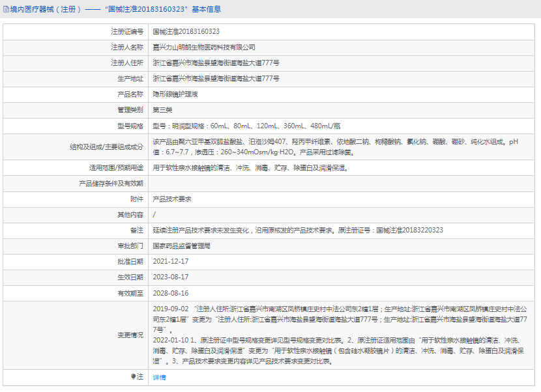The height and width of the screenshot is (392, 541).
Task: Select registration number value 国械注准20183160323
Action: coord(186,31)
